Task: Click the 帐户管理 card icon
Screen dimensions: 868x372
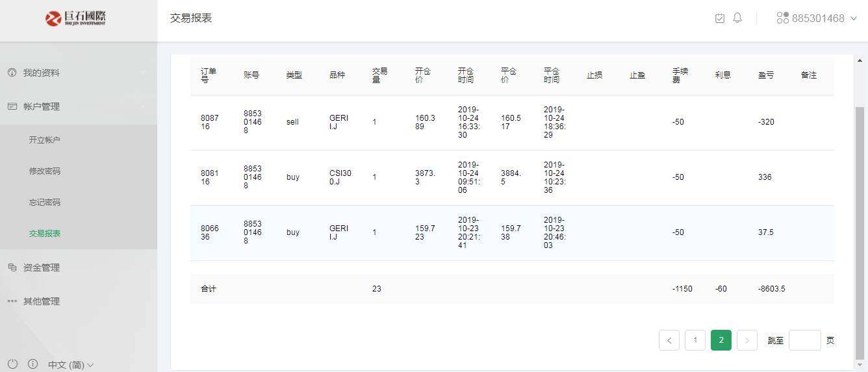Action: (12, 106)
